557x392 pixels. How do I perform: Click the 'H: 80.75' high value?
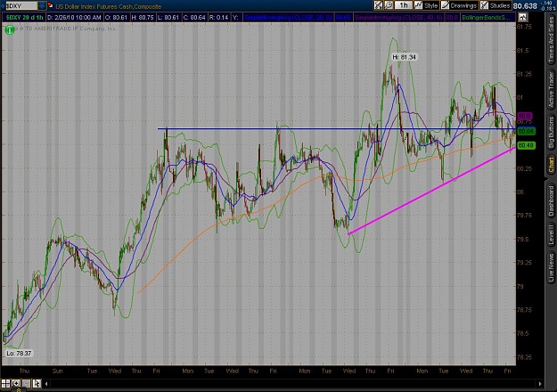point(143,17)
